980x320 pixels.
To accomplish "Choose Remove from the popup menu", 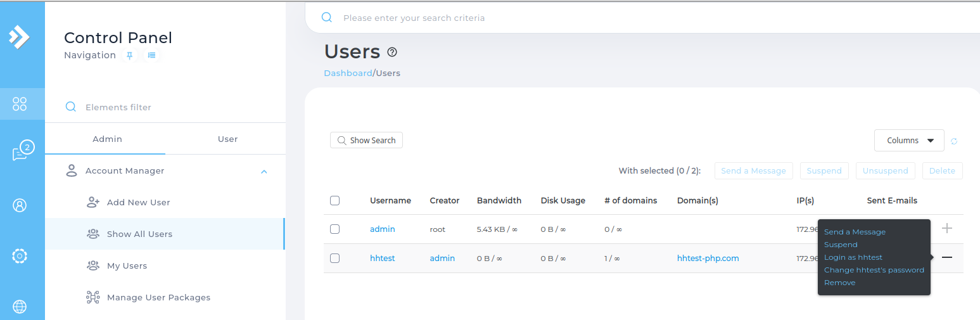I will [839, 283].
